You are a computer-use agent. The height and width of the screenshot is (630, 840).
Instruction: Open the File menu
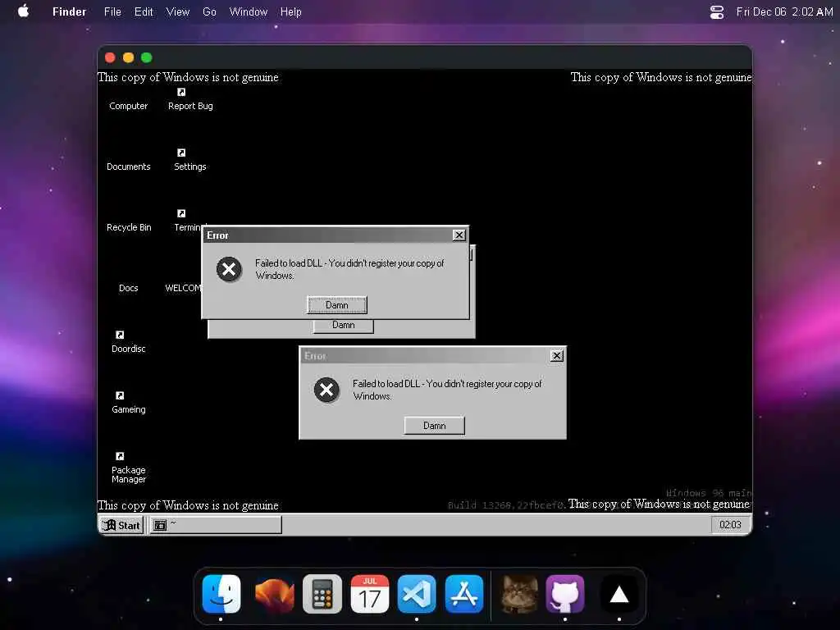[x=112, y=11]
